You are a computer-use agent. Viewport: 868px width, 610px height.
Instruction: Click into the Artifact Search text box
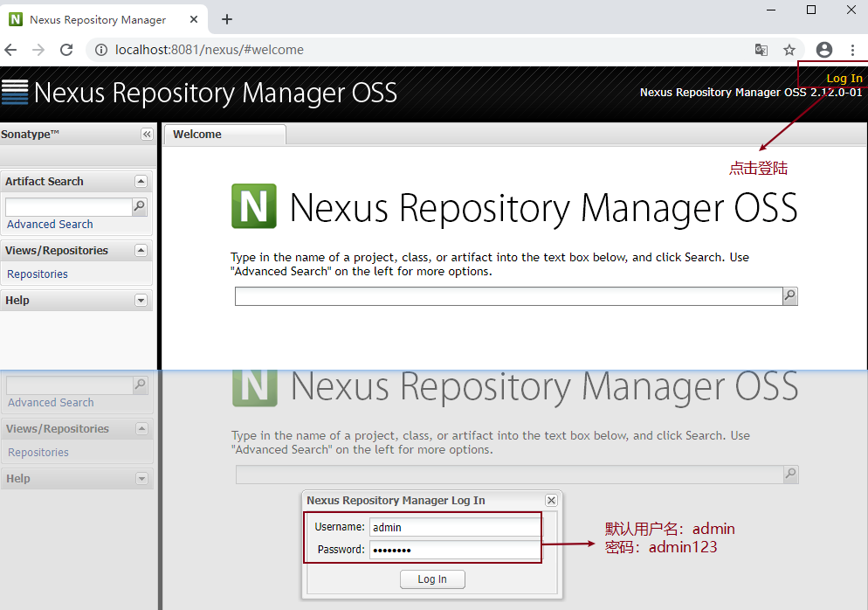click(x=69, y=206)
